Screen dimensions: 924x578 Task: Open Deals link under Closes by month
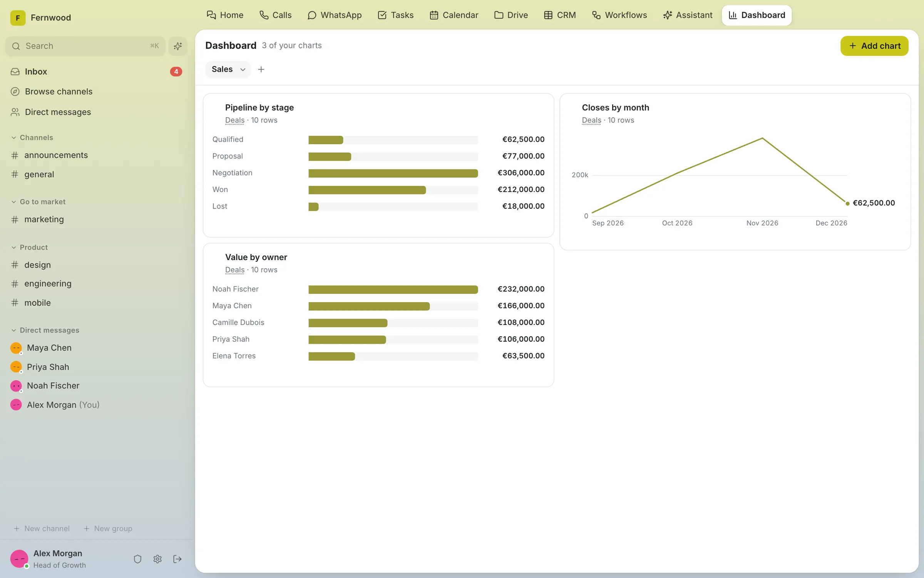591,120
